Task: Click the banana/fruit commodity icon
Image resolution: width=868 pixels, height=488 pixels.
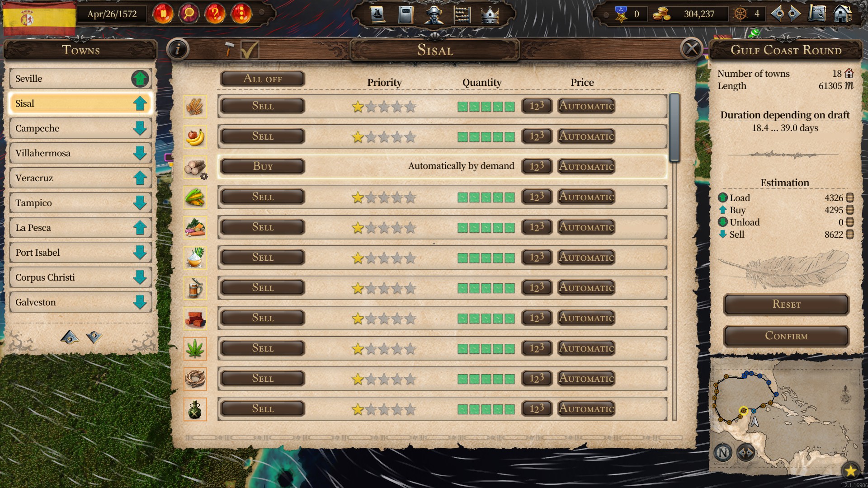Action: 195,136
